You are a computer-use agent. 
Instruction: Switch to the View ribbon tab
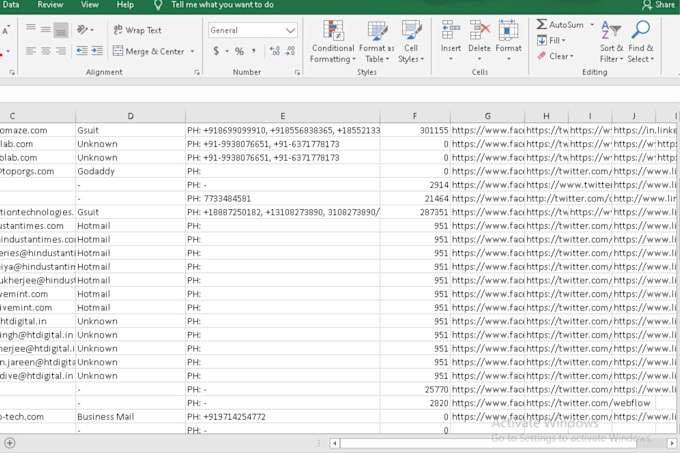[89, 5]
